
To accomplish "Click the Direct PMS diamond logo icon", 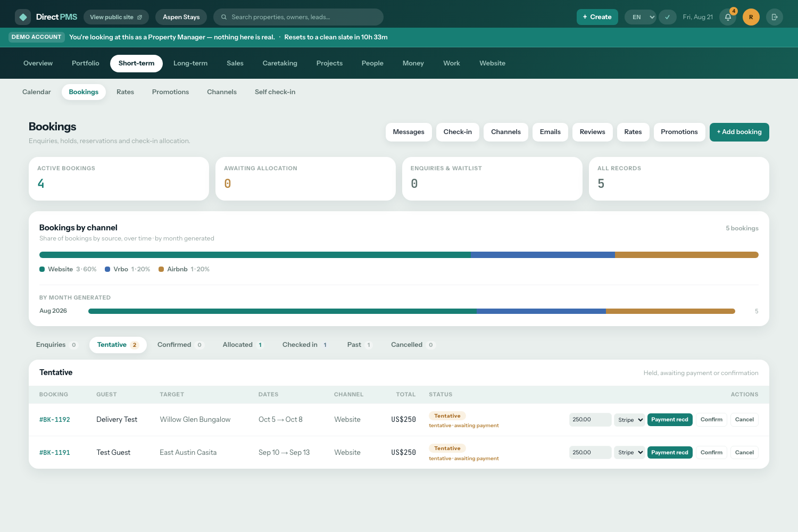I will (23, 17).
